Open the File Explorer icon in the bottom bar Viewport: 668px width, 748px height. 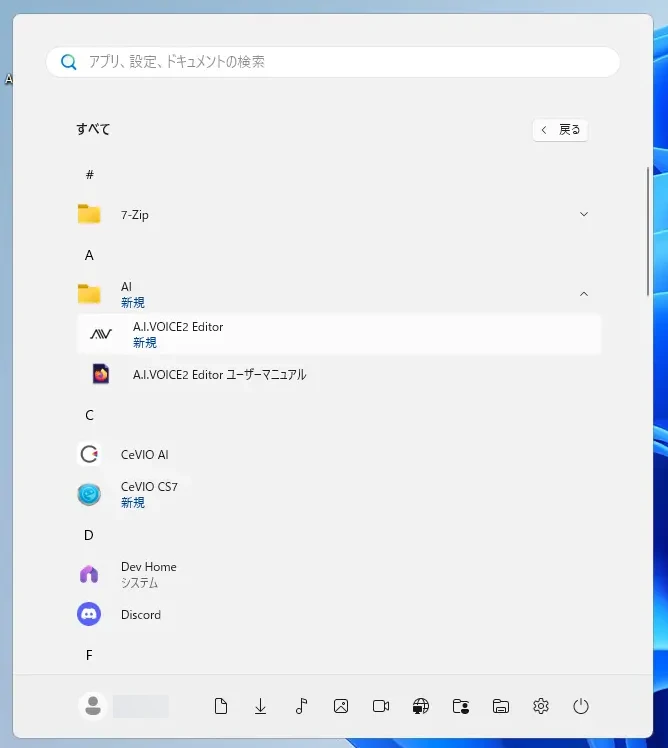point(501,706)
